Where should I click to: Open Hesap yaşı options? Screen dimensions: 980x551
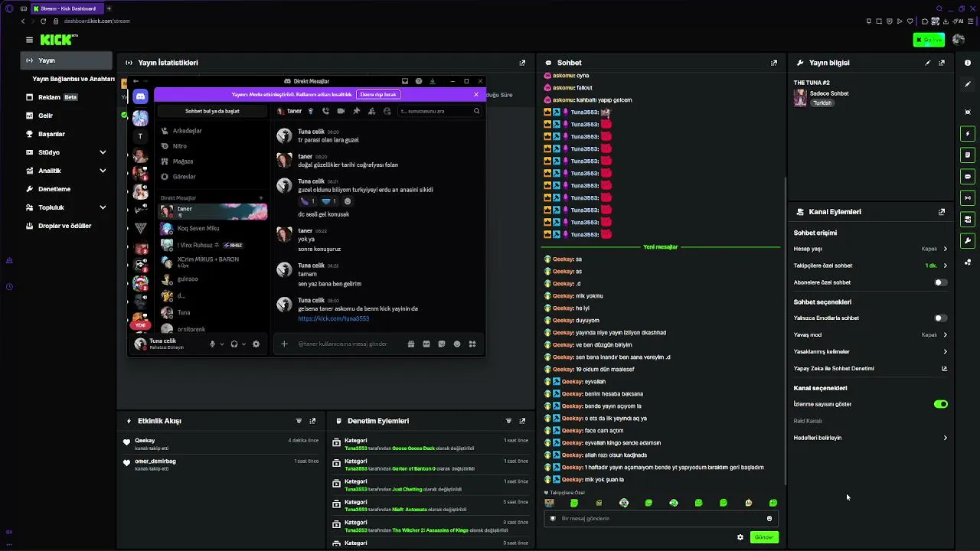tap(871, 249)
